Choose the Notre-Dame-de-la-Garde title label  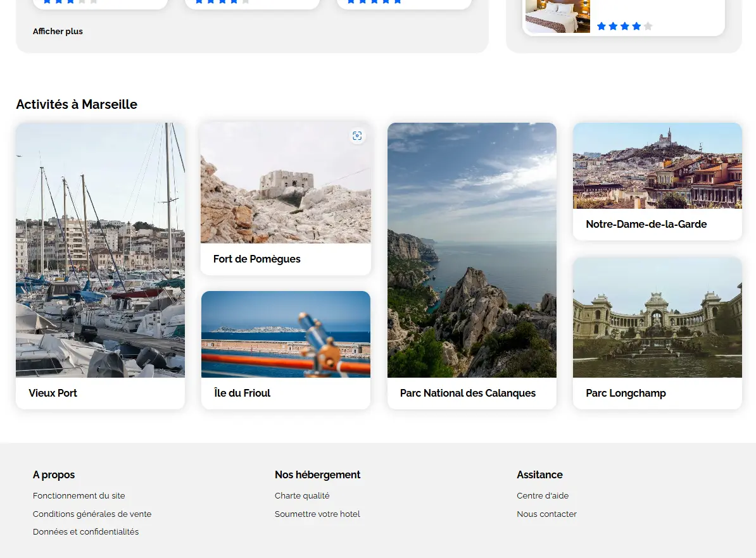point(646,224)
